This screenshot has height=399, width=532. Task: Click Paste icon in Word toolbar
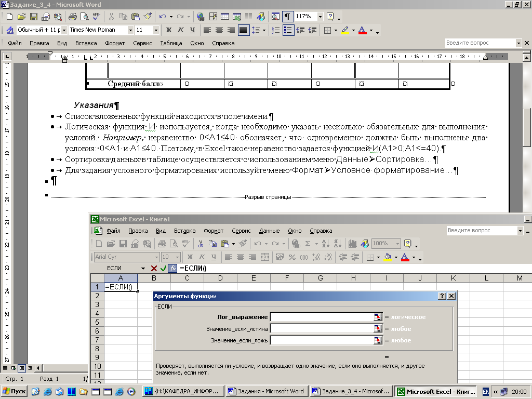136,16
